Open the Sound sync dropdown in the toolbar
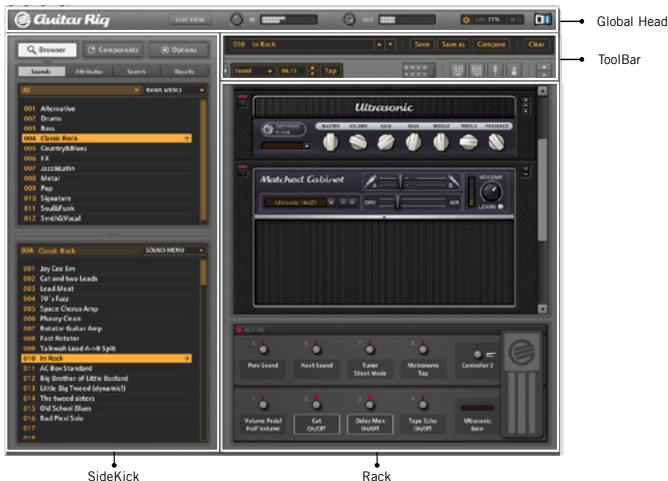The image size is (668, 481). coord(253,71)
